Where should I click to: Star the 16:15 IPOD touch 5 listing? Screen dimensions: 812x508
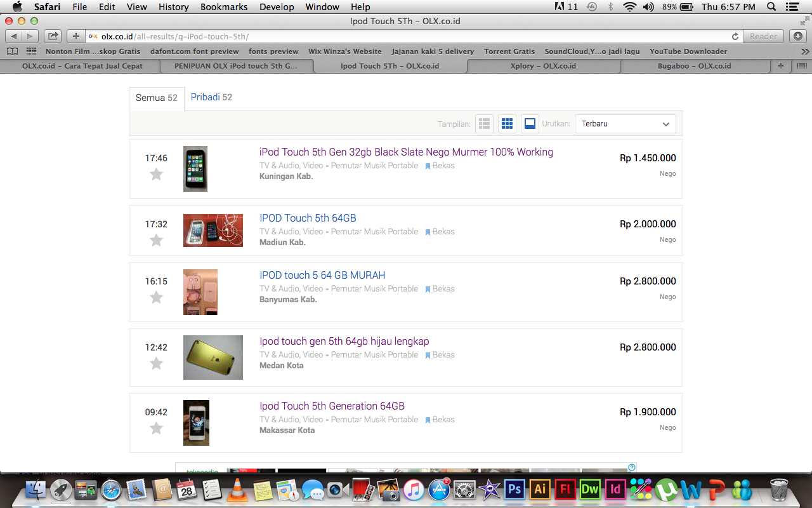pos(156,297)
